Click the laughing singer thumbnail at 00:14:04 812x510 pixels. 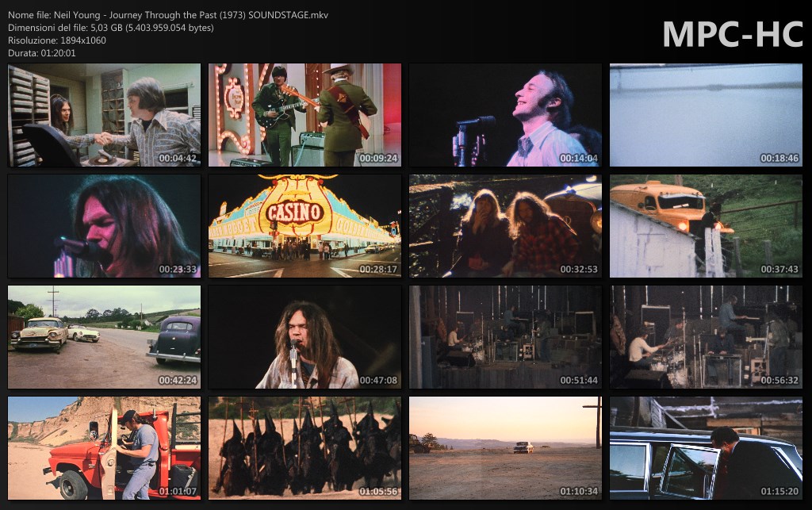point(505,115)
